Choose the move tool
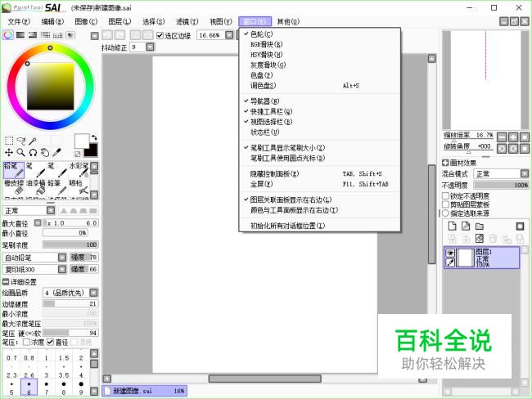This screenshot has width=532, height=399. (x=9, y=153)
